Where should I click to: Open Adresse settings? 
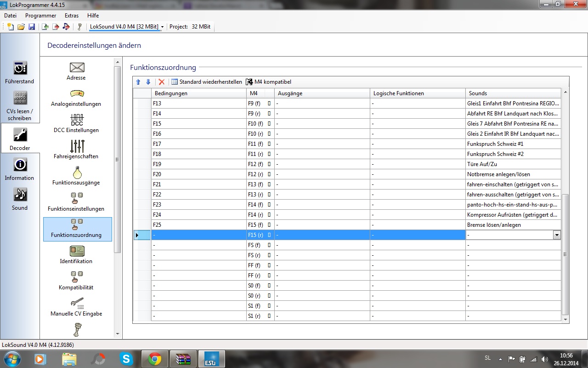pyautogui.click(x=76, y=71)
